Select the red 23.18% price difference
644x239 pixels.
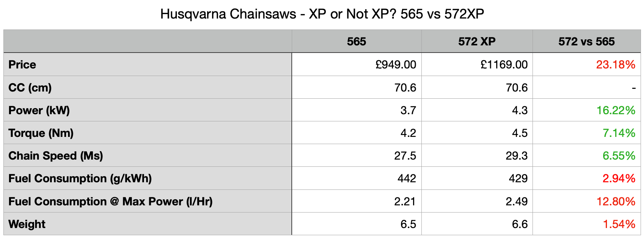coord(615,65)
